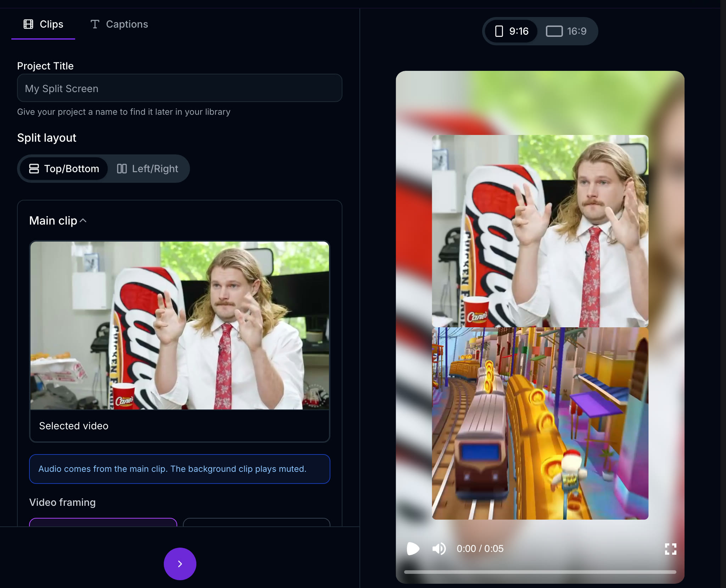Click the preview progress bar

540,572
